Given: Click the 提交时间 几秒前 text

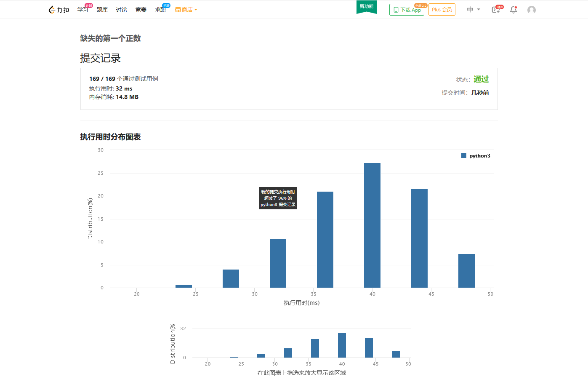Looking at the screenshot, I should click(465, 93).
